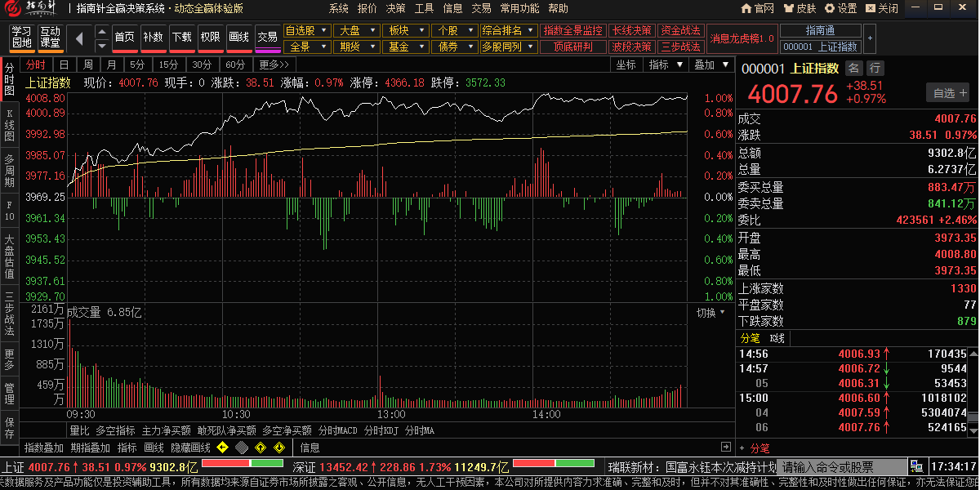Expand the 自选股 dropdown
This screenshot has height=490, width=980.
coord(306,30)
